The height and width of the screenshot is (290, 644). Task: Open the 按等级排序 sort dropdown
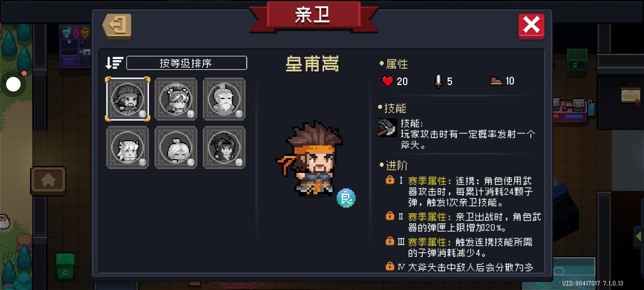(x=186, y=63)
